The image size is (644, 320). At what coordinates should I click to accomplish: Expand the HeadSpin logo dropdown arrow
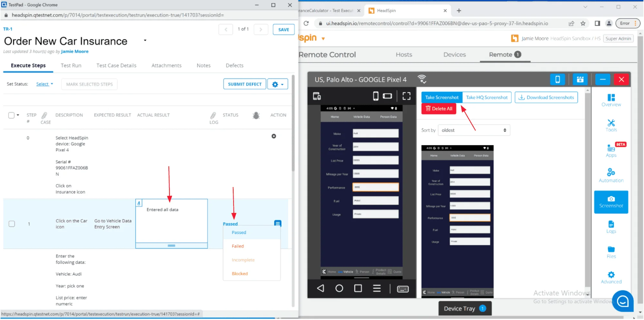point(323,39)
